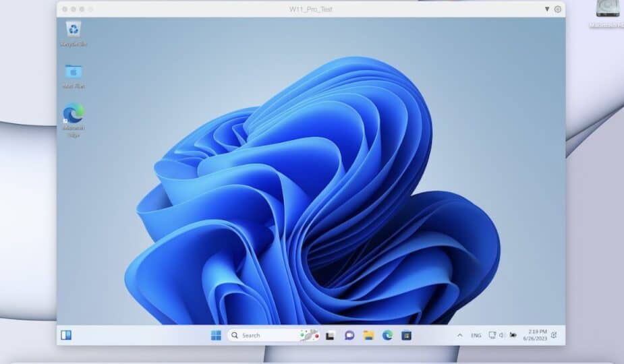Open the clock and date flyout

pos(535,335)
